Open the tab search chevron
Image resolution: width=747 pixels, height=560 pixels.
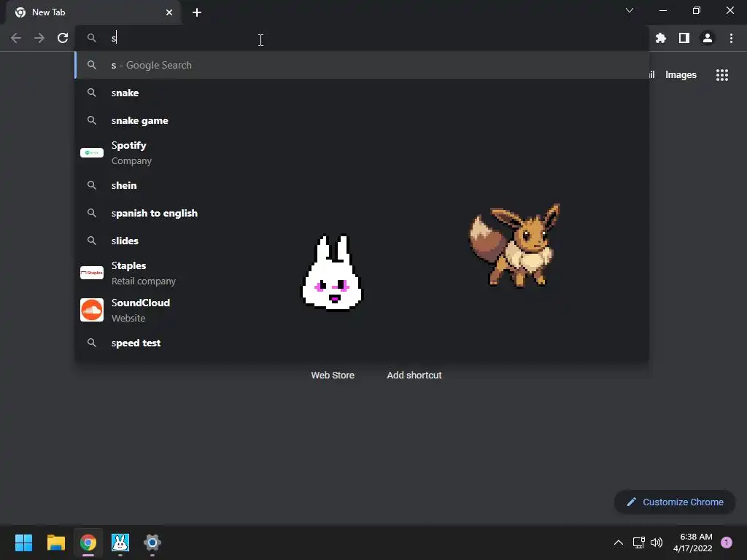click(630, 10)
